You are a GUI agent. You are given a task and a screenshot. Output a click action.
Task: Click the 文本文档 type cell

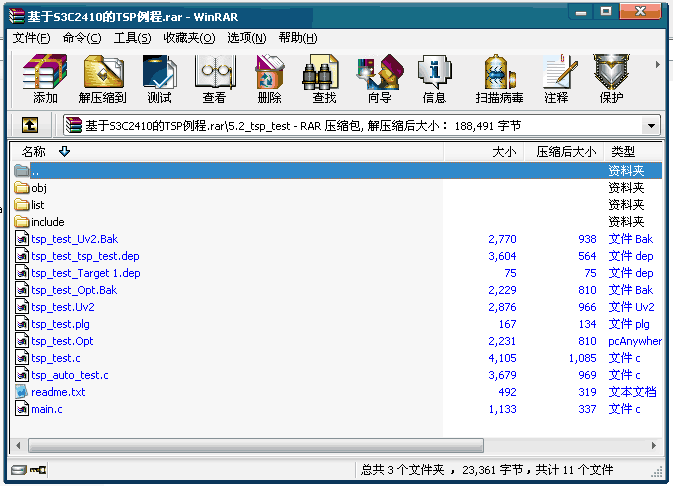tap(632, 392)
